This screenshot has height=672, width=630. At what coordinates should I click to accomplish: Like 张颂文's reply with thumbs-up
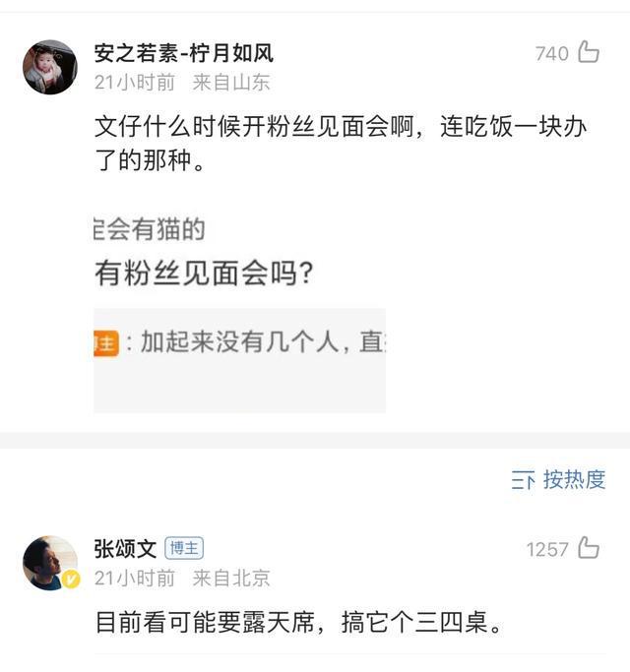(x=589, y=548)
